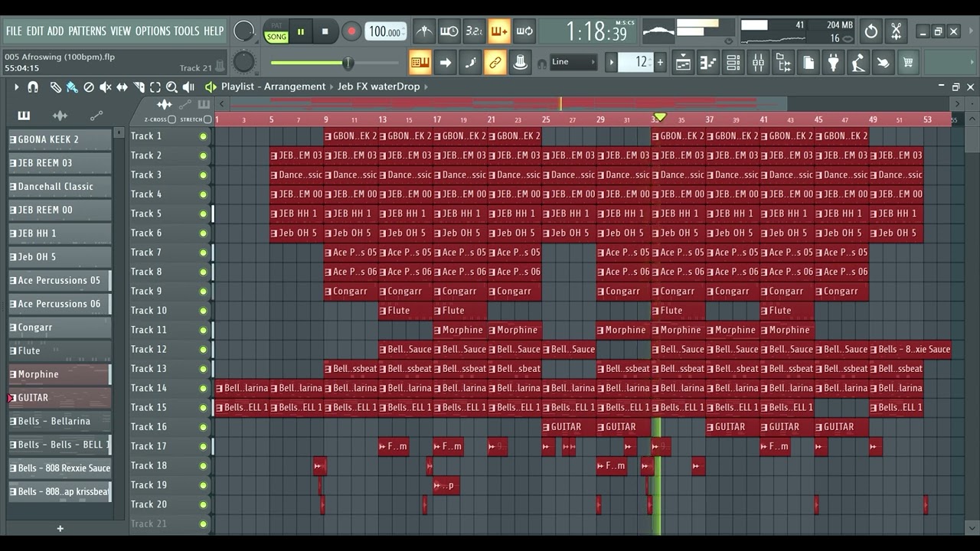Select the Delete tool in playlist toolbar
Image resolution: width=980 pixels, height=551 pixels.
click(x=89, y=87)
